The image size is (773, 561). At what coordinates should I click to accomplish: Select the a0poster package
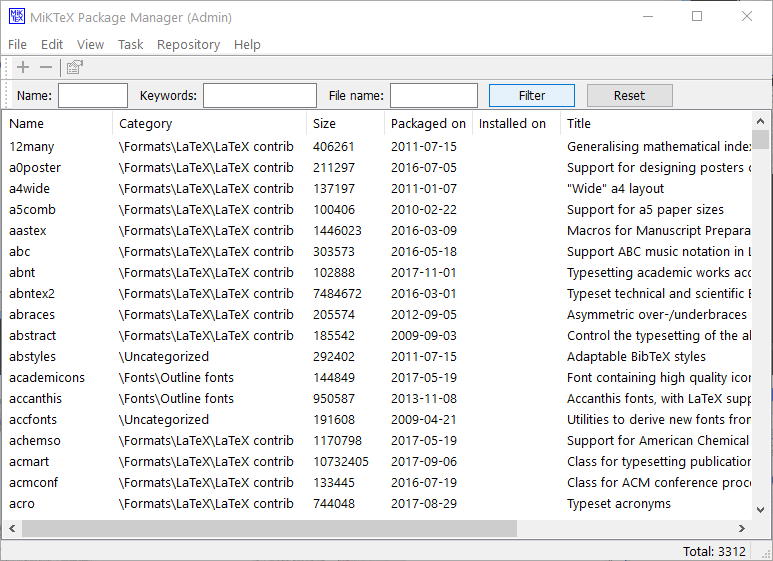tap(35, 168)
